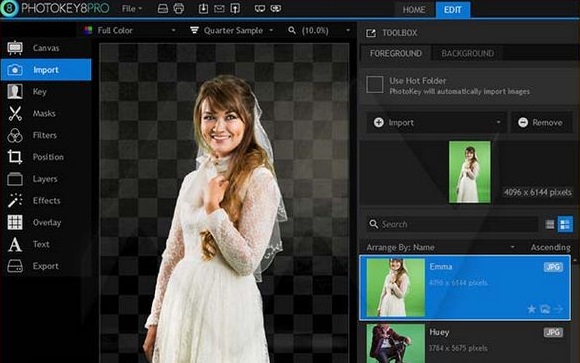The image size is (580, 363).
Task: Click the print toolbar icon
Action: coord(179,9)
